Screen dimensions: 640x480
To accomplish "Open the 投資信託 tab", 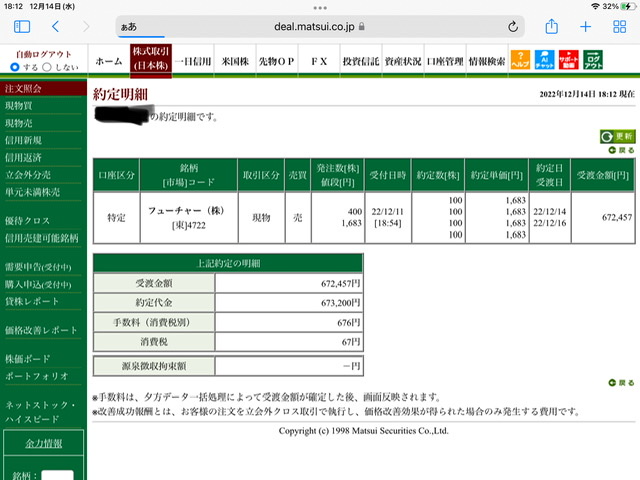I will point(361,61).
